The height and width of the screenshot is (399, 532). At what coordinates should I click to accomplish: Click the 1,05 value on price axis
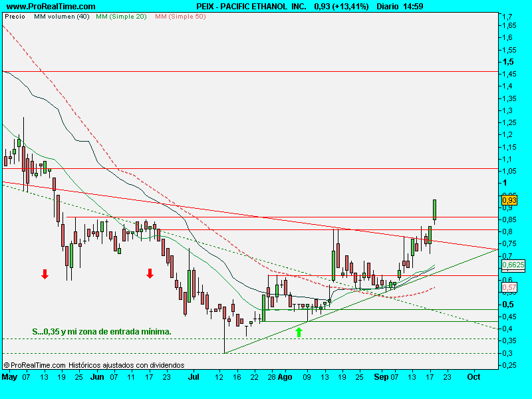509,171
